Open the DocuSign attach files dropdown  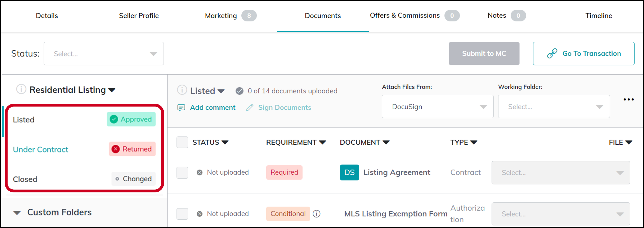pyautogui.click(x=437, y=107)
